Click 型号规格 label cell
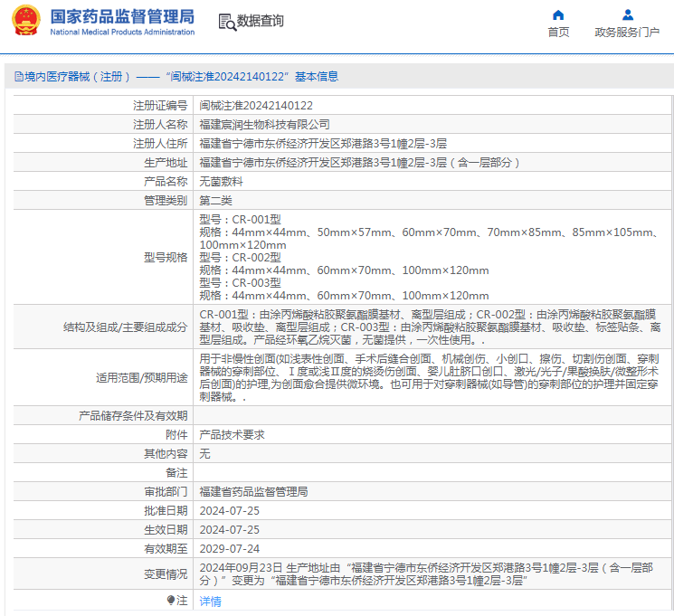Viewport: 674px width, 616px height. point(166,258)
